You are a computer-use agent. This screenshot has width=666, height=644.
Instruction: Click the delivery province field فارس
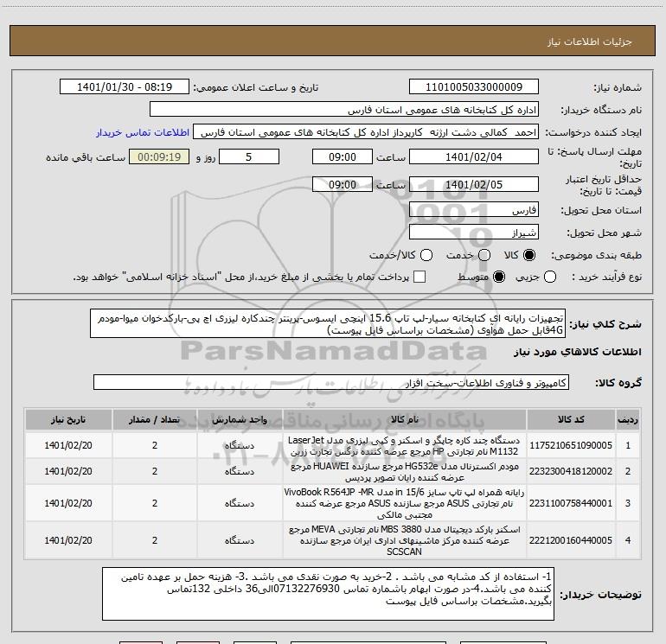click(x=474, y=209)
